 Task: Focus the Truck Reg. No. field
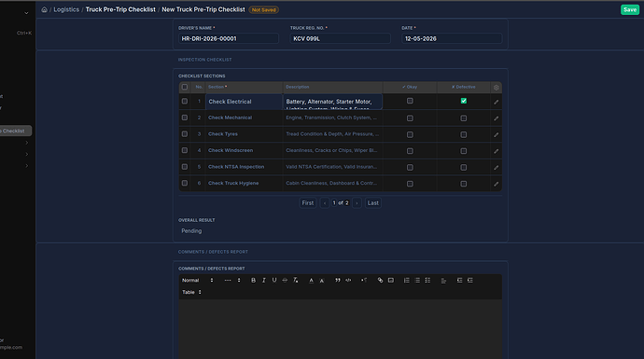pyautogui.click(x=340, y=38)
